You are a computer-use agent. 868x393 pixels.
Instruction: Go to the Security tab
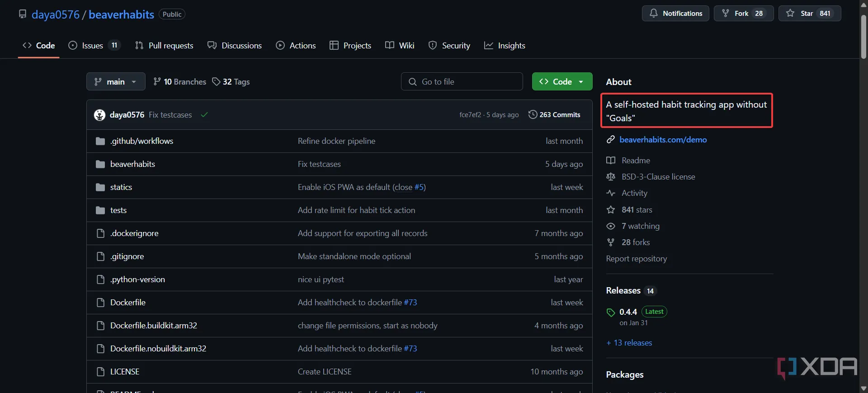(449, 46)
